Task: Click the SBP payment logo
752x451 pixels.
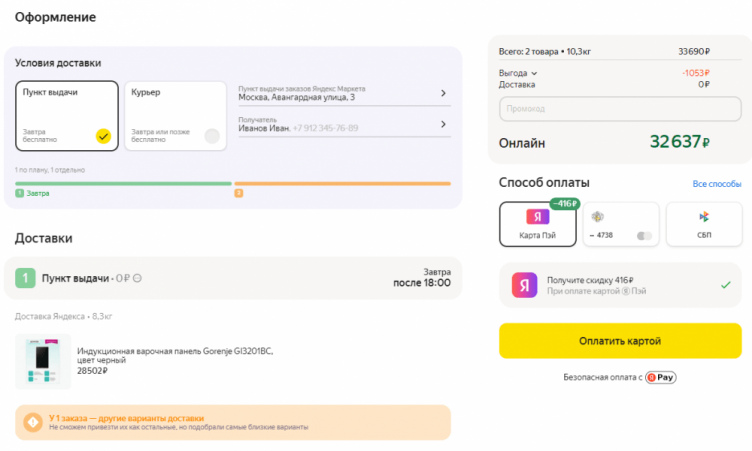Action: click(x=704, y=217)
